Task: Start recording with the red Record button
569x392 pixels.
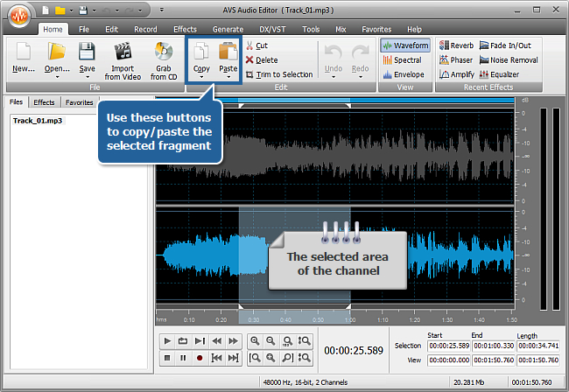Action: click(200, 358)
